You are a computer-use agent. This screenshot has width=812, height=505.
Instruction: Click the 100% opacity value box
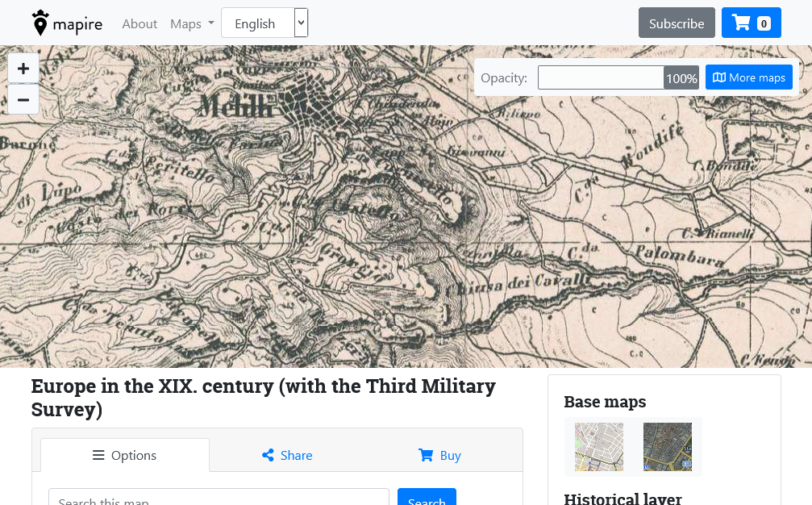(681, 78)
